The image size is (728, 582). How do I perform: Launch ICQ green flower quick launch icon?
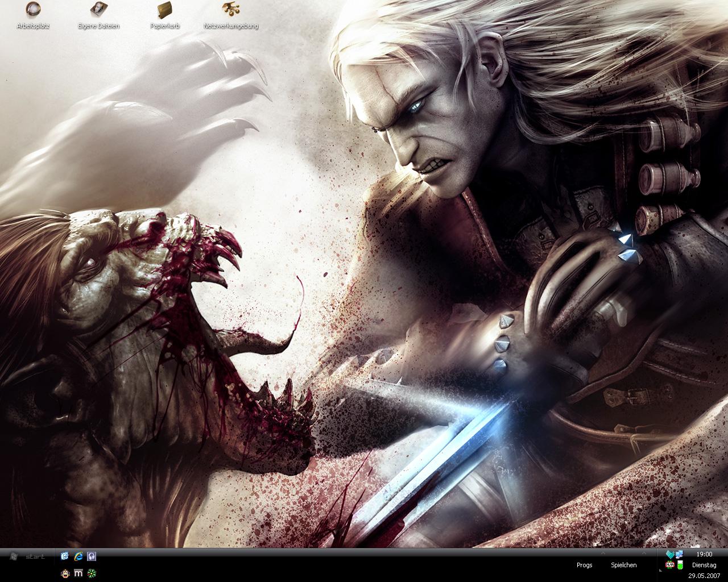pyautogui.click(x=92, y=573)
